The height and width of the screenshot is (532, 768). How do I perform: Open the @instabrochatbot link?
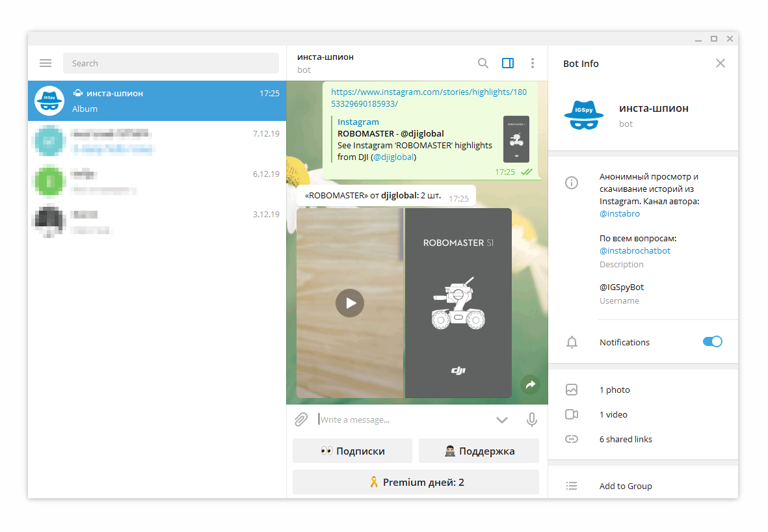coord(635,251)
